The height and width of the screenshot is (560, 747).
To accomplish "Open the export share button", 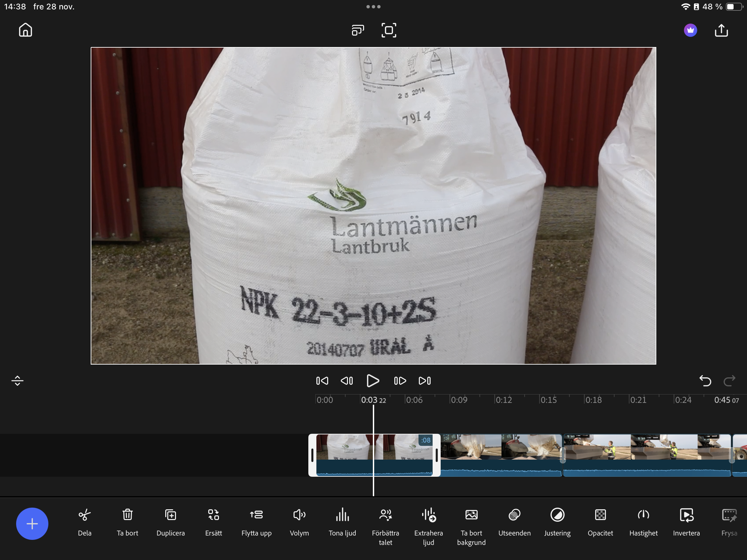I will (721, 30).
